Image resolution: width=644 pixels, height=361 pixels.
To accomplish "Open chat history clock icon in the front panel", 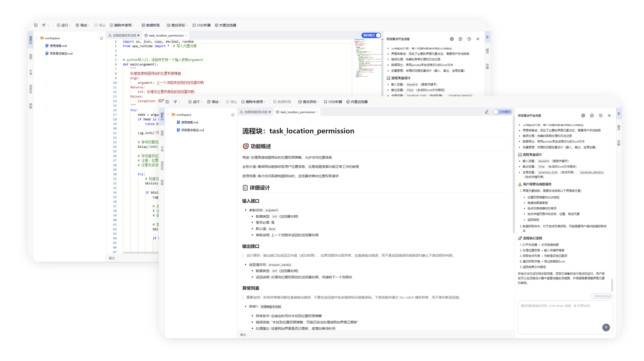I will point(600,116).
